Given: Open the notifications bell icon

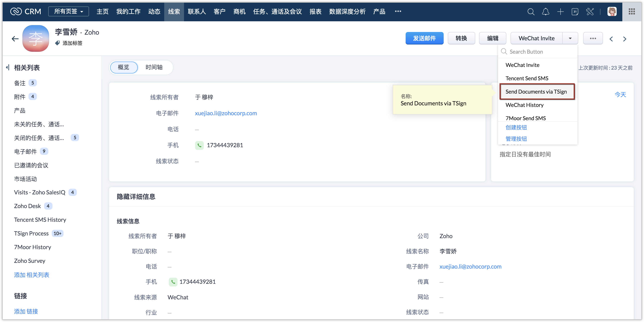Looking at the screenshot, I should click(x=546, y=12).
